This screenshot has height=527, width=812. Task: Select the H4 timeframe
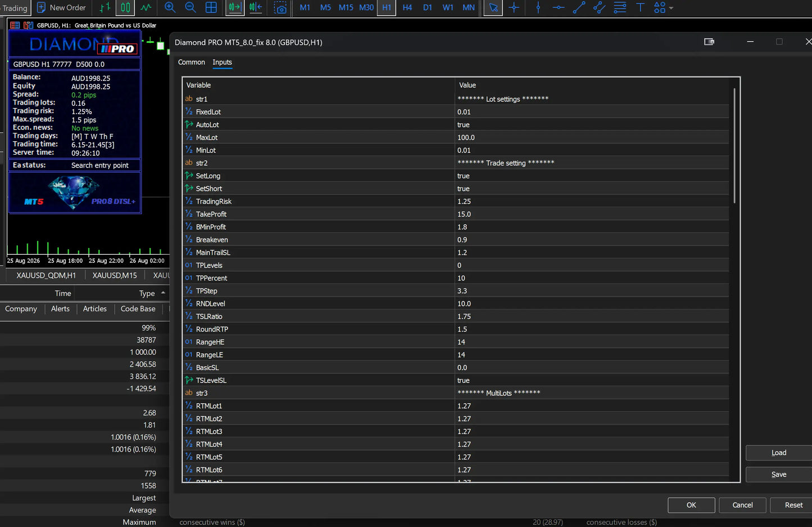point(407,8)
